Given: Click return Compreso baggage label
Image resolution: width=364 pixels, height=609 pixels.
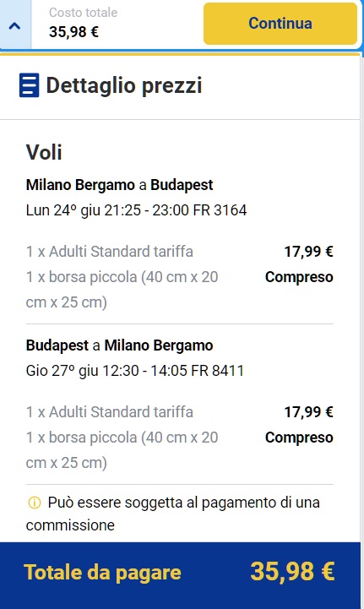Looking at the screenshot, I should (299, 438).
